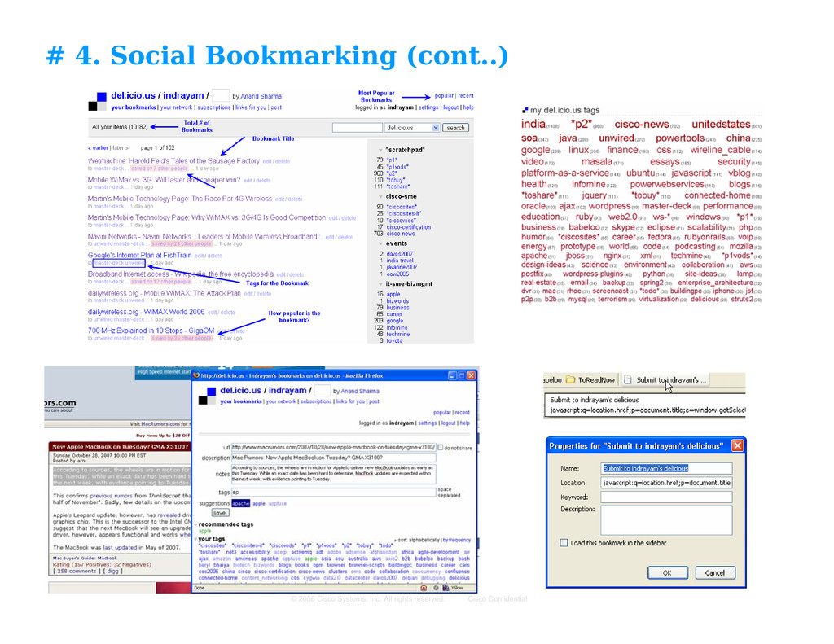Image resolution: width=834 pixels, height=644 pixels.
Task: Click 'saved by 7 other people' under Wetmachine bookmark
Action: pyautogui.click(x=160, y=168)
